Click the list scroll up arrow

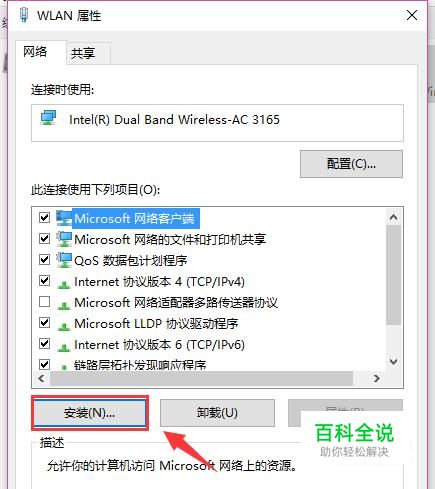394,217
